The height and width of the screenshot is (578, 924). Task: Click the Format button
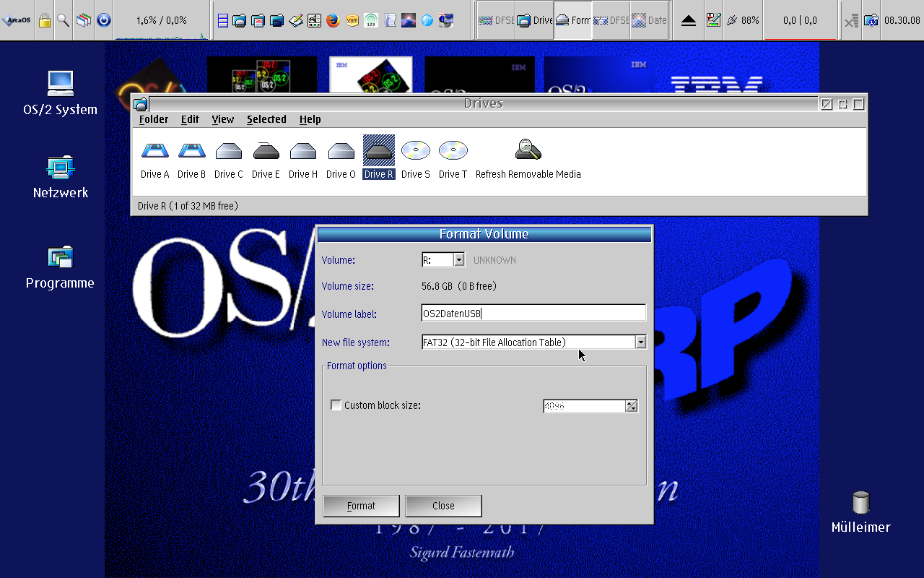pos(361,506)
